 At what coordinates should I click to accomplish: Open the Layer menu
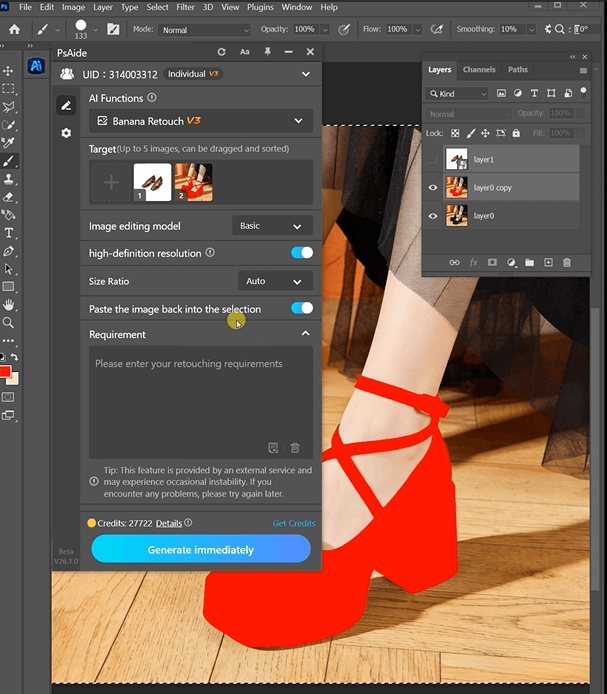[102, 7]
